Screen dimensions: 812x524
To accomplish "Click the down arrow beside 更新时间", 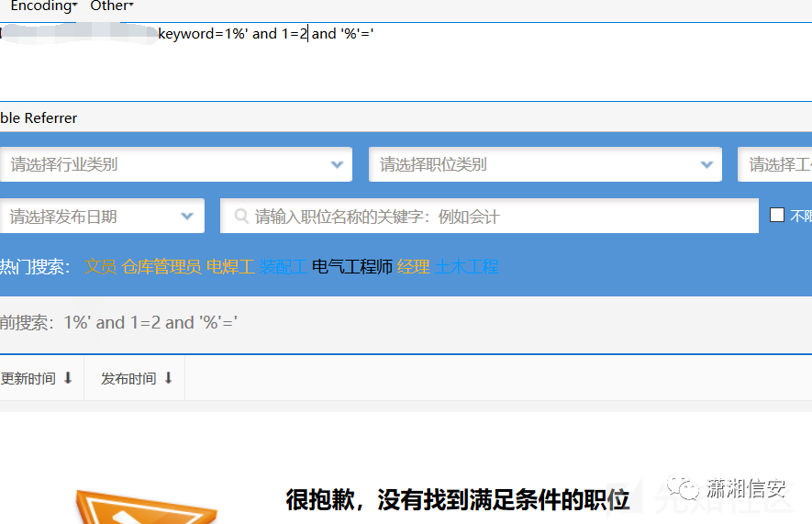I will point(68,378).
